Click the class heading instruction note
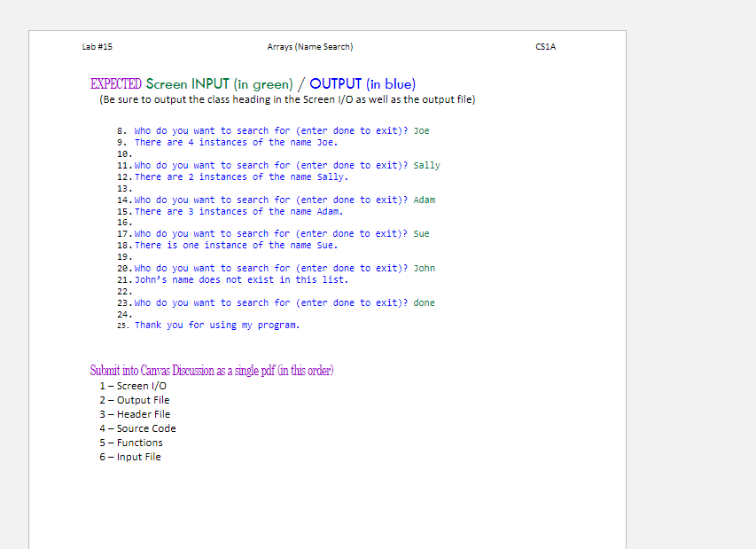Screen dimensions: 756x549 287,98
